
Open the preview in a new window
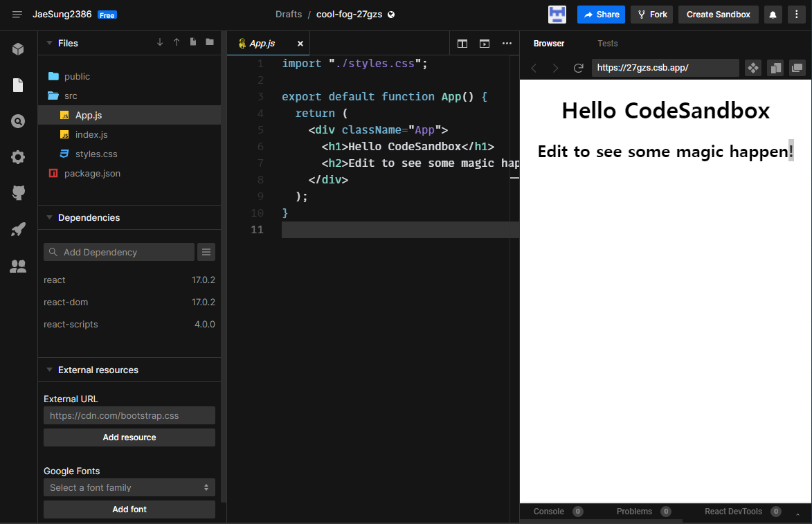pos(797,67)
